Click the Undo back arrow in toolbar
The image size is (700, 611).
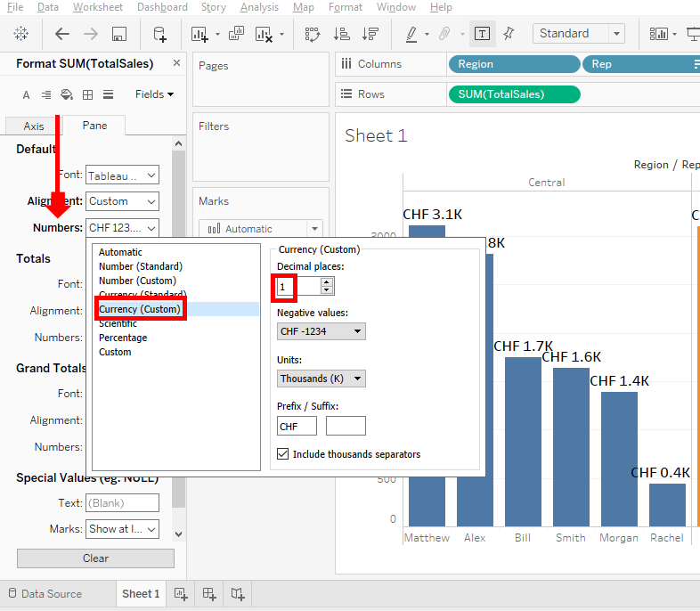tap(62, 34)
